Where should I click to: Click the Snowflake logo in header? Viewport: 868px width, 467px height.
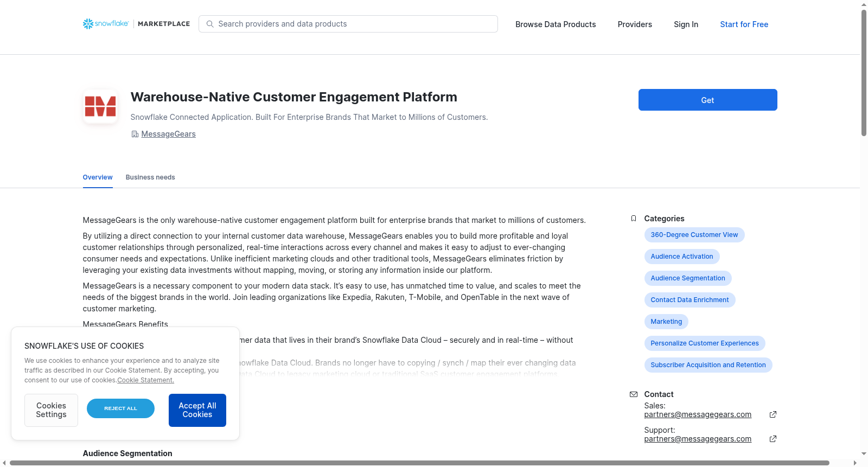[106, 24]
